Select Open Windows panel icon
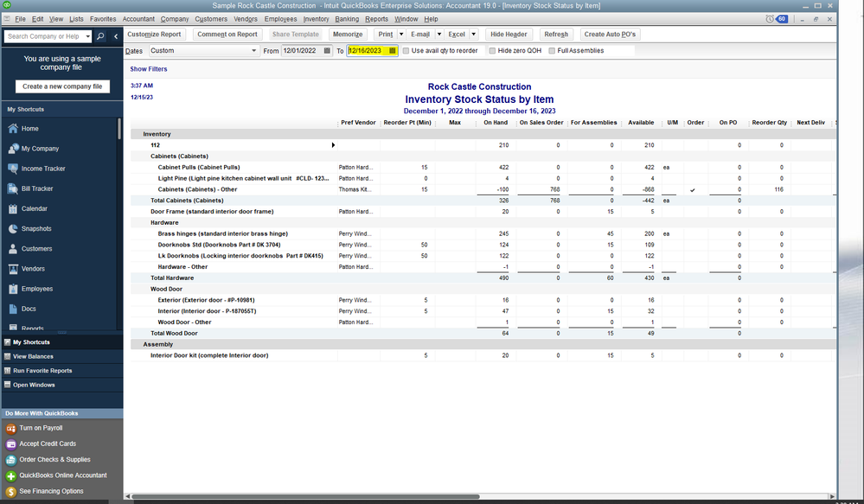Screen dimensions: 864x504 pos(7,385)
